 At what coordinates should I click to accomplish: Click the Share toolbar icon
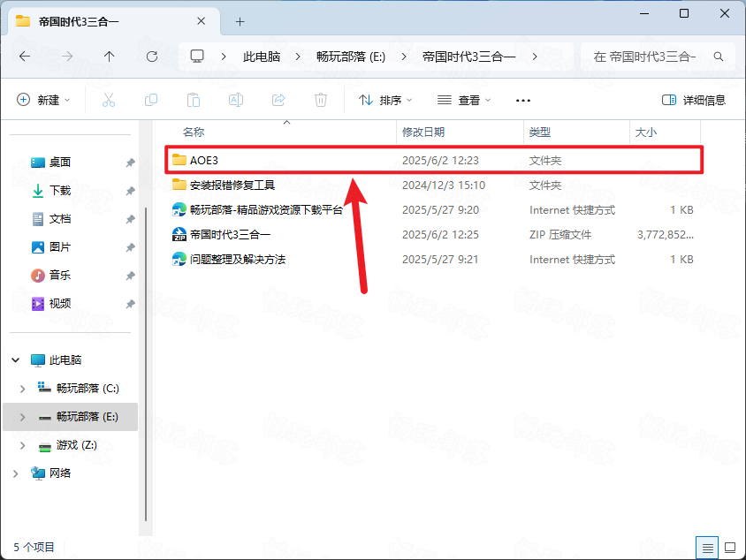tap(278, 100)
